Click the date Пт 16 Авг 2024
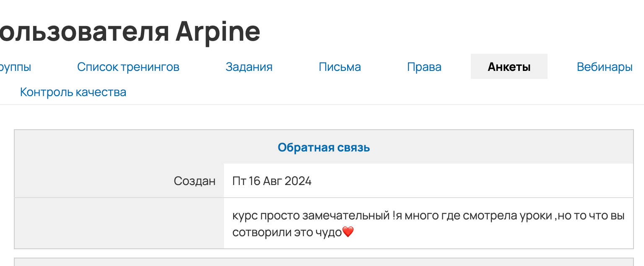The height and width of the screenshot is (266, 644). click(272, 181)
